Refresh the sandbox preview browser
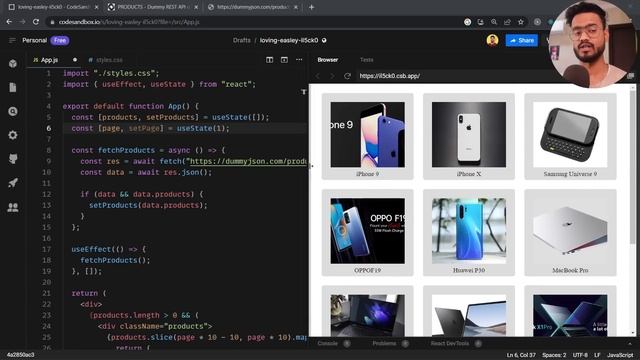640x360 pixels. pos(347,76)
